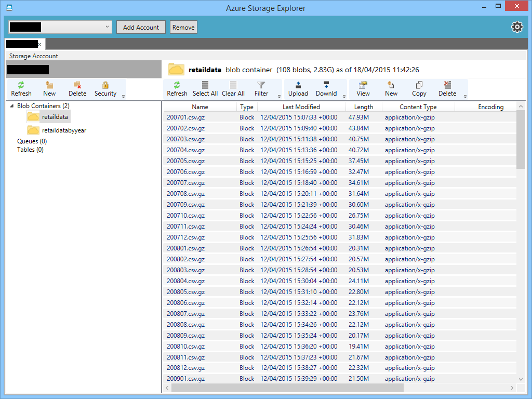Image resolution: width=532 pixels, height=399 pixels.
Task: Select blob 200712.csv.gz
Action: 340,237
